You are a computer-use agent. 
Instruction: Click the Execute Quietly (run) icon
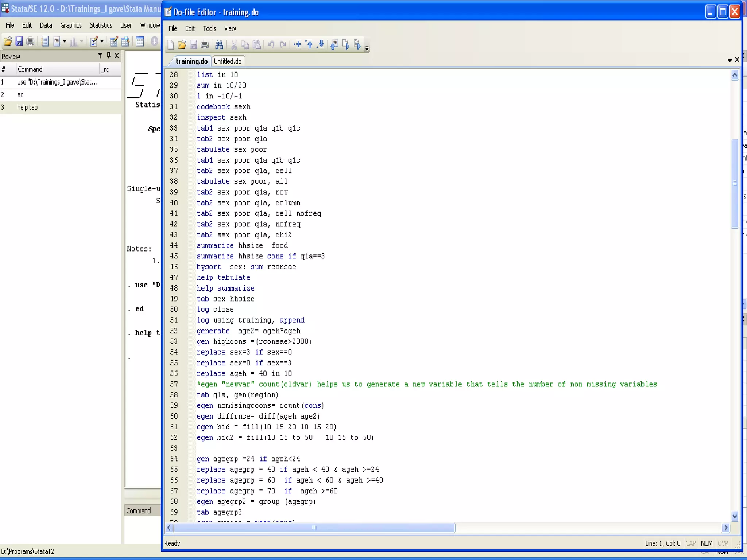click(x=346, y=45)
